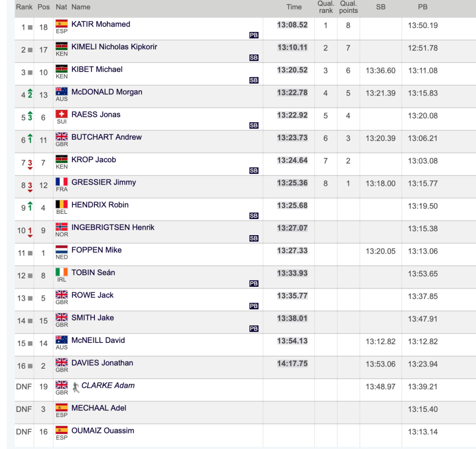Click the PB badge in TOBIN Seán's row
The width and height of the screenshot is (476, 449).
pos(254,283)
